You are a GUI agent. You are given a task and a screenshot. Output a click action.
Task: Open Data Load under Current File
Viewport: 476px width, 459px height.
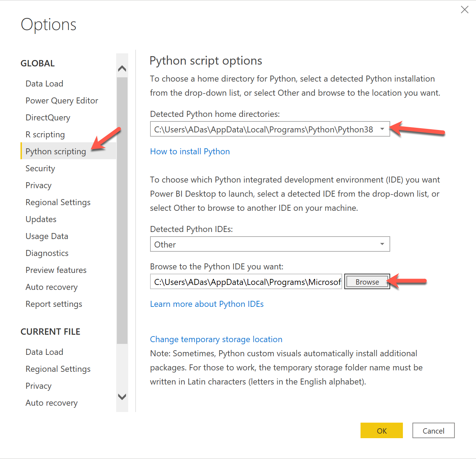click(x=44, y=352)
